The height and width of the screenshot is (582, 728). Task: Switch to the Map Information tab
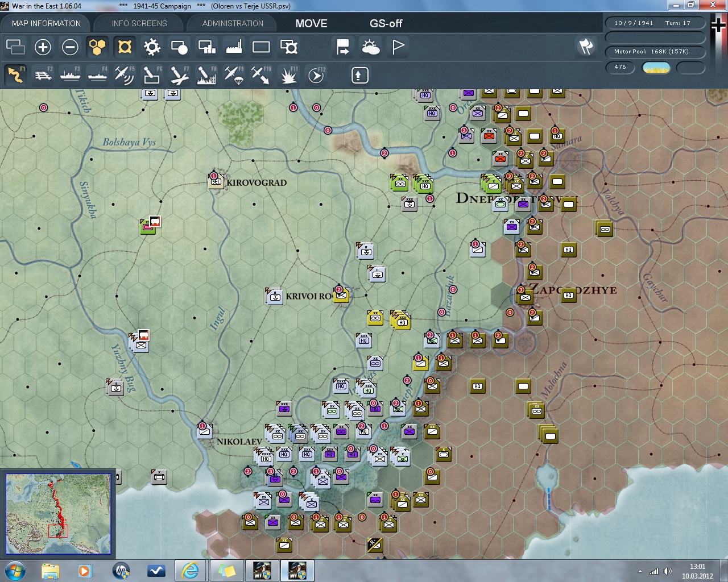tap(46, 23)
